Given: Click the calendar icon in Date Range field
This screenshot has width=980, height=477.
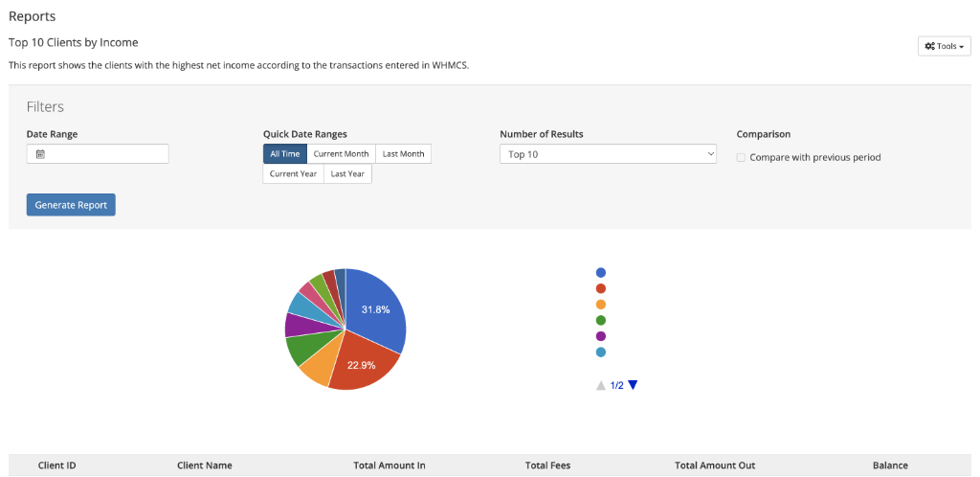Looking at the screenshot, I should click(40, 154).
